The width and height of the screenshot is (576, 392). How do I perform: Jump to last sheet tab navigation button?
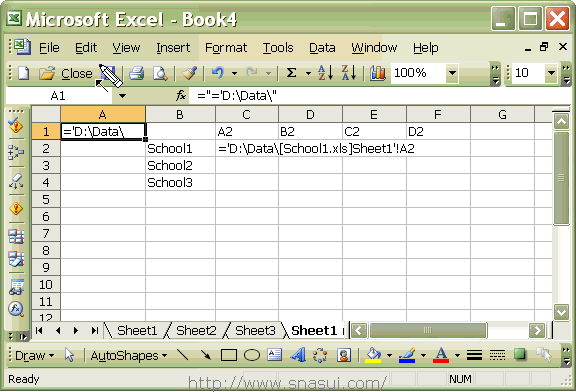(x=95, y=330)
